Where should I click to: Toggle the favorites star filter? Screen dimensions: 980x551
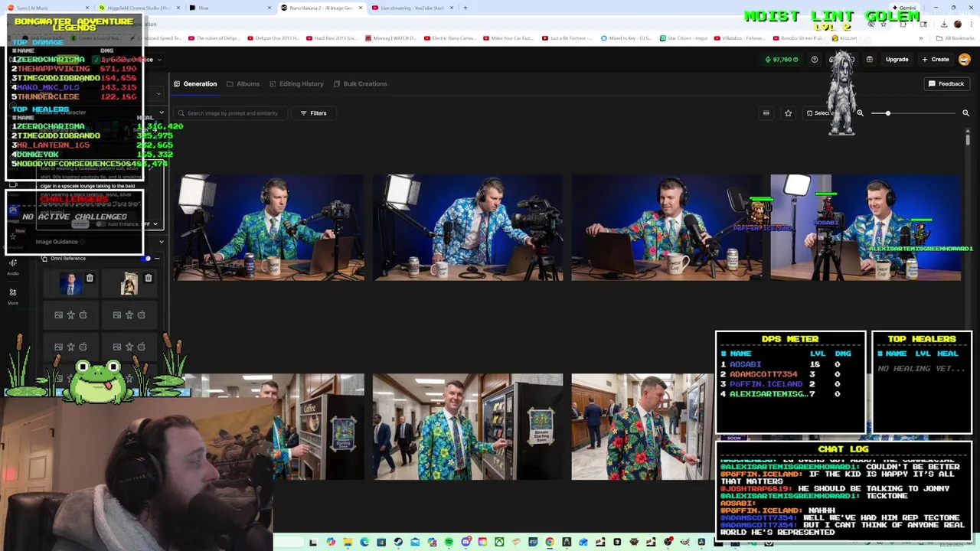788,113
